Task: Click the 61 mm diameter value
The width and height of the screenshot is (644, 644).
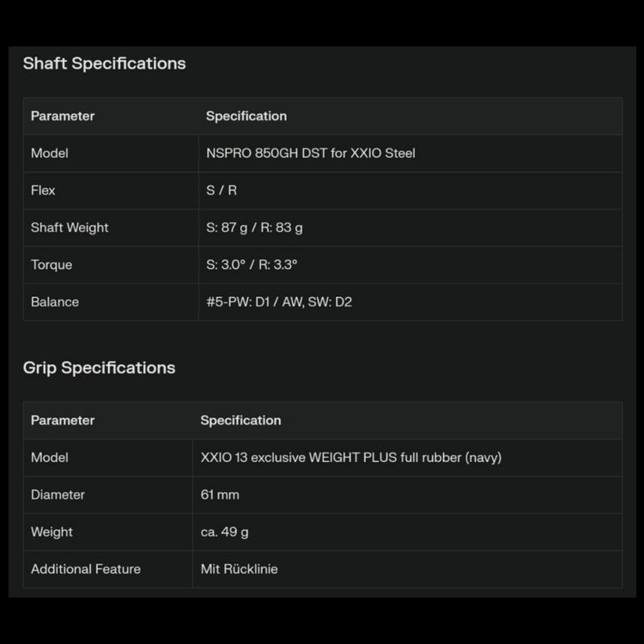Action: [220, 495]
